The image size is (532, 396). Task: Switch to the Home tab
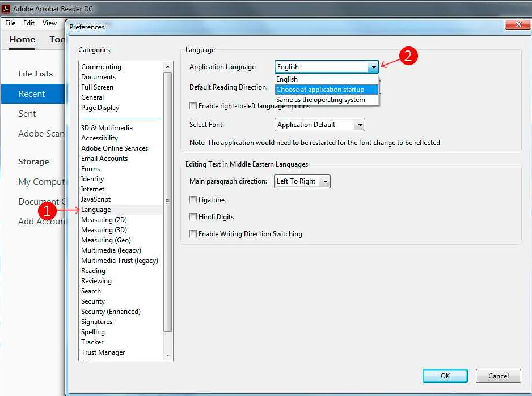tap(22, 40)
